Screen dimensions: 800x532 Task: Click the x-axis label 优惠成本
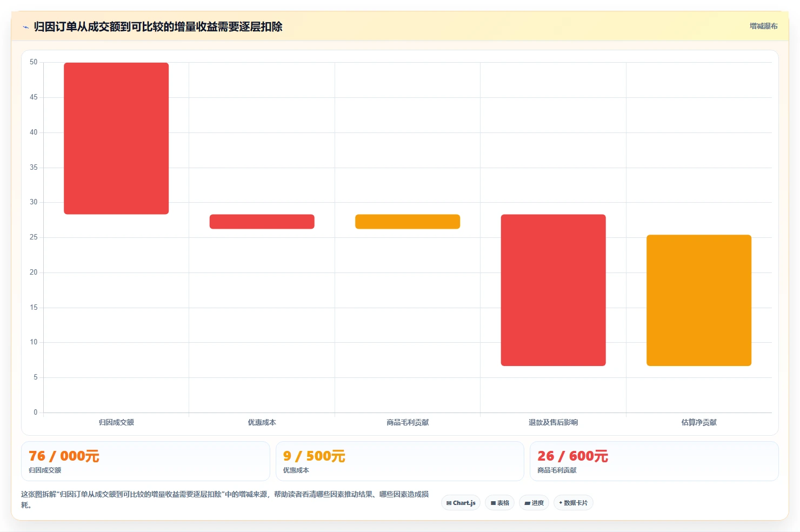262,422
